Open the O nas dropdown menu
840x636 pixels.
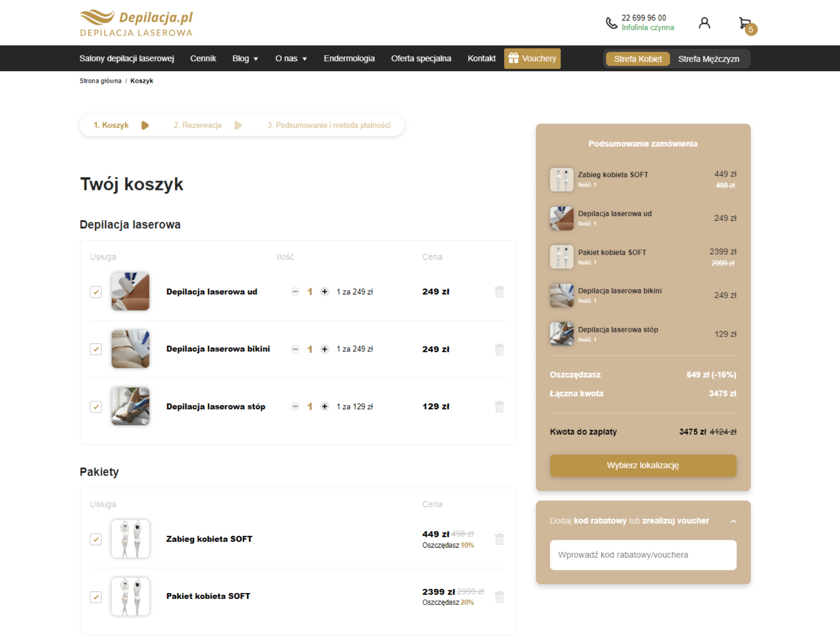(x=290, y=59)
